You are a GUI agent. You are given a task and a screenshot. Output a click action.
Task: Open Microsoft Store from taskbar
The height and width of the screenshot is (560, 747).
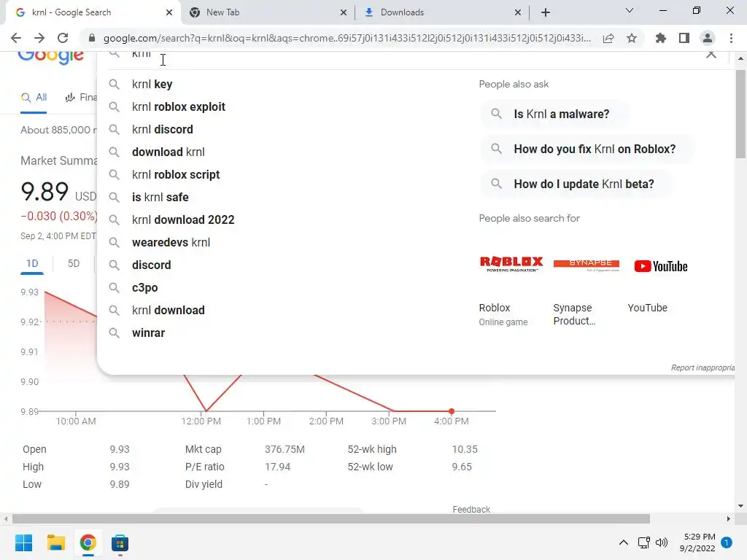pos(120,542)
